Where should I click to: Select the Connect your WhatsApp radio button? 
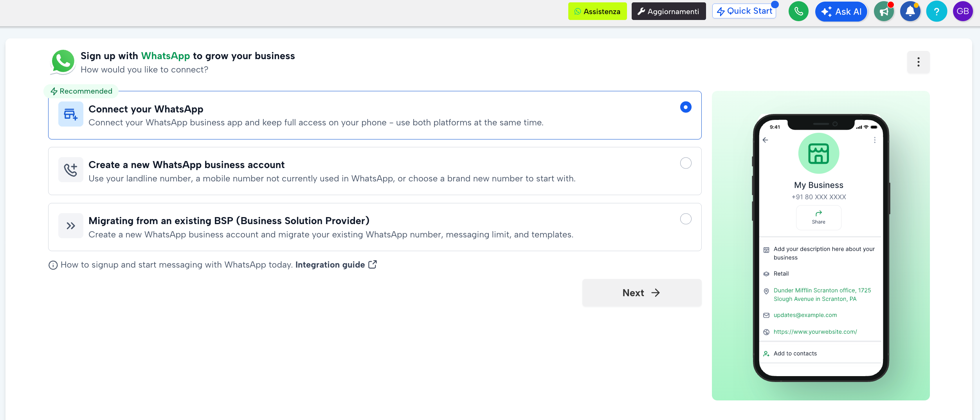686,107
